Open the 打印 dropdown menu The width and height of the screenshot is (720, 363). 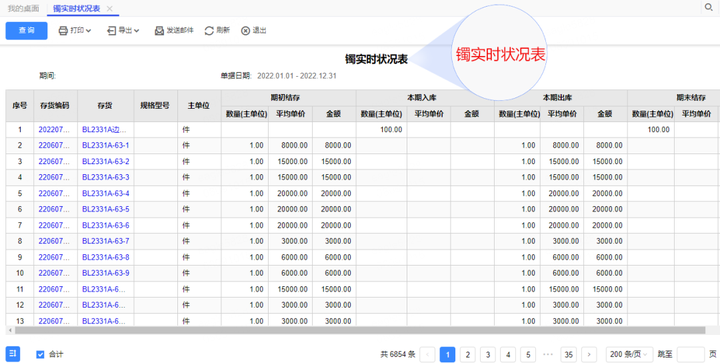[75, 31]
